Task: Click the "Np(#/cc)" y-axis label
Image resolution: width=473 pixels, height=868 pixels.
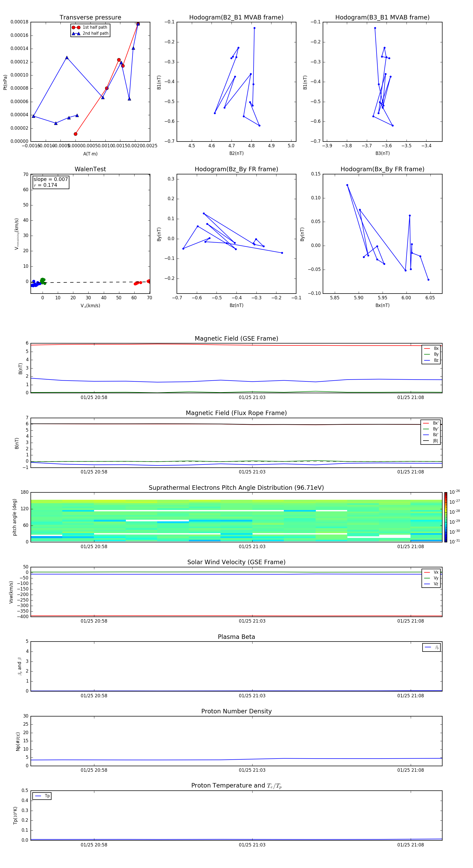Action: tap(18, 741)
